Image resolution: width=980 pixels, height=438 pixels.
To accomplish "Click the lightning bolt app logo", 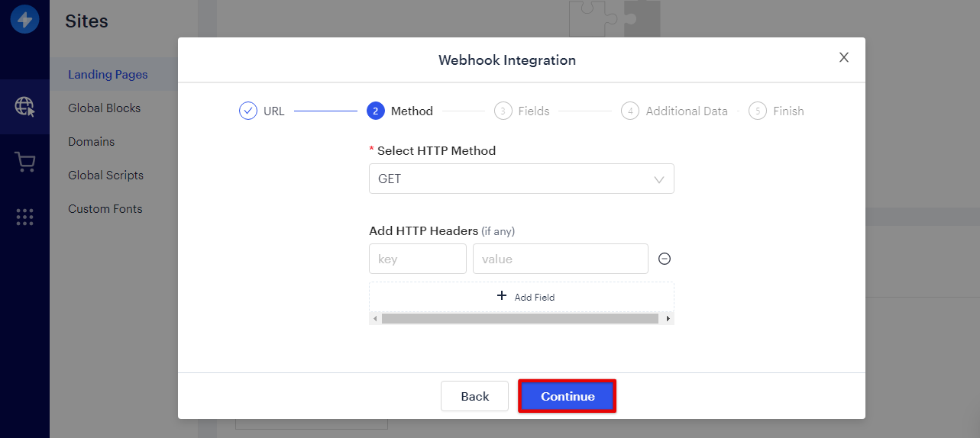I will coord(24,19).
